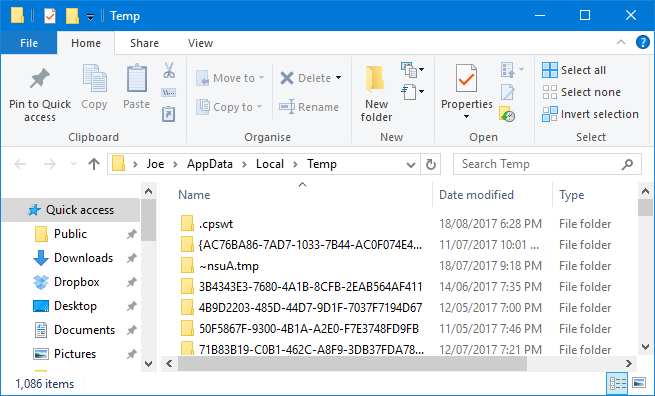655x396 pixels.
Task: Click the Cut scissors icon
Action: pyautogui.click(x=169, y=70)
